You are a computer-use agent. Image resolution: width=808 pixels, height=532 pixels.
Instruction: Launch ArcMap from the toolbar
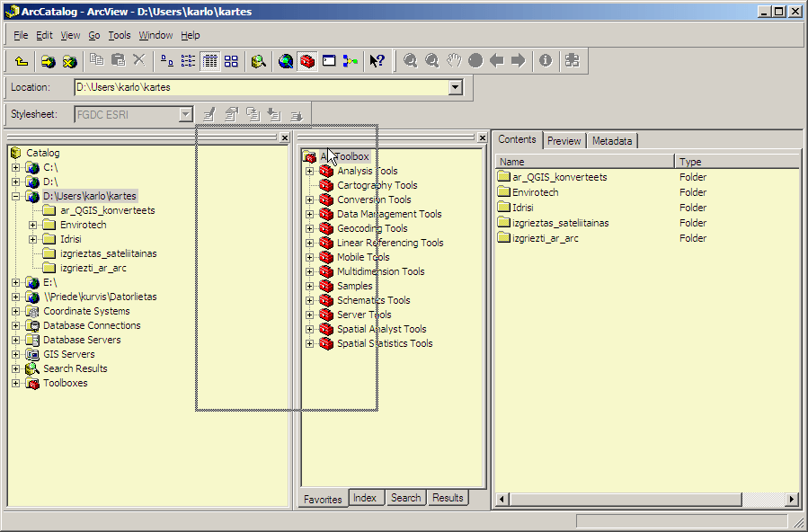click(286, 61)
